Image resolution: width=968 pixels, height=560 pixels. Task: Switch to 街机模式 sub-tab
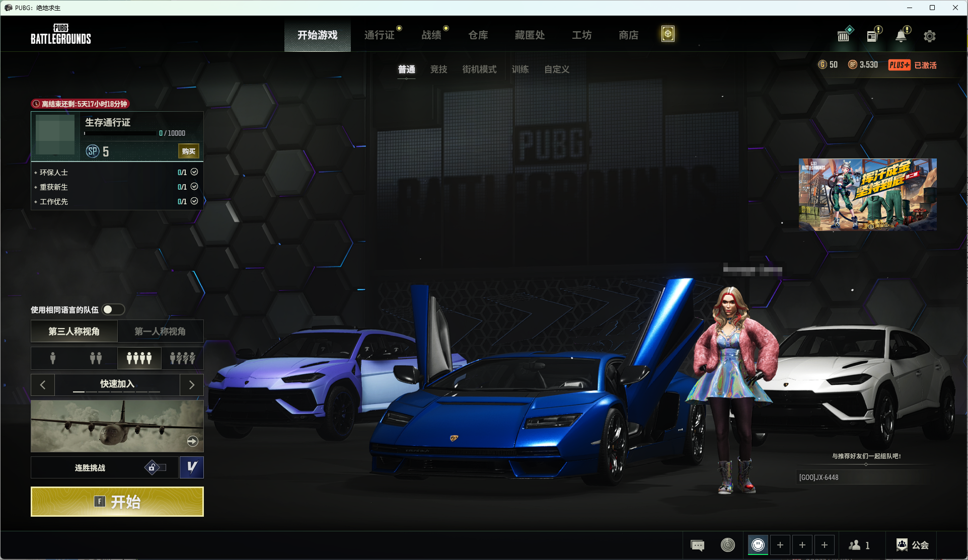click(480, 69)
